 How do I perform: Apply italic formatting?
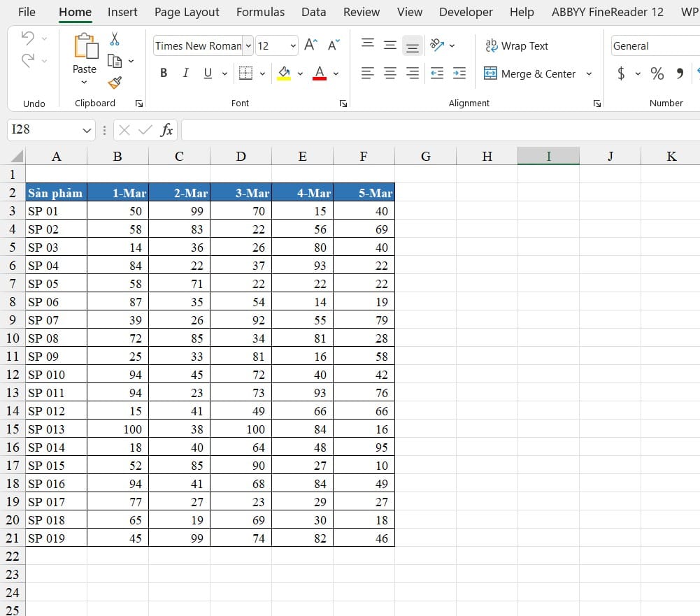coord(185,73)
